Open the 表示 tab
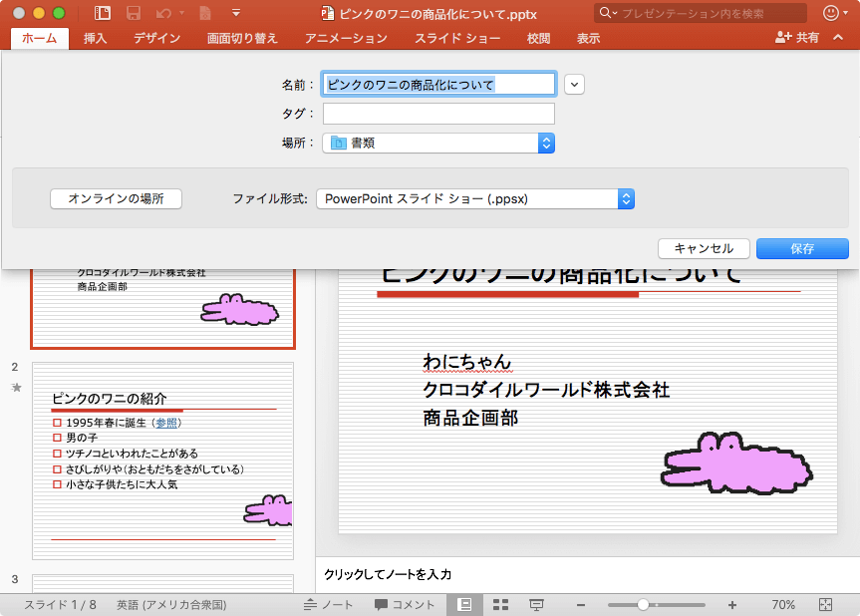860x616 pixels. point(588,38)
